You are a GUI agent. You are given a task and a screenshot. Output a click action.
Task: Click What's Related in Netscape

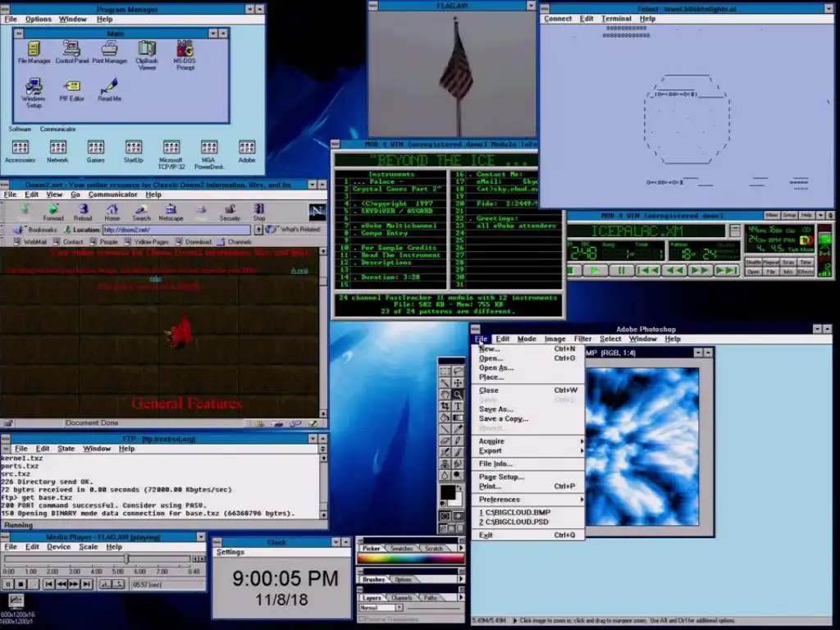tap(294, 230)
